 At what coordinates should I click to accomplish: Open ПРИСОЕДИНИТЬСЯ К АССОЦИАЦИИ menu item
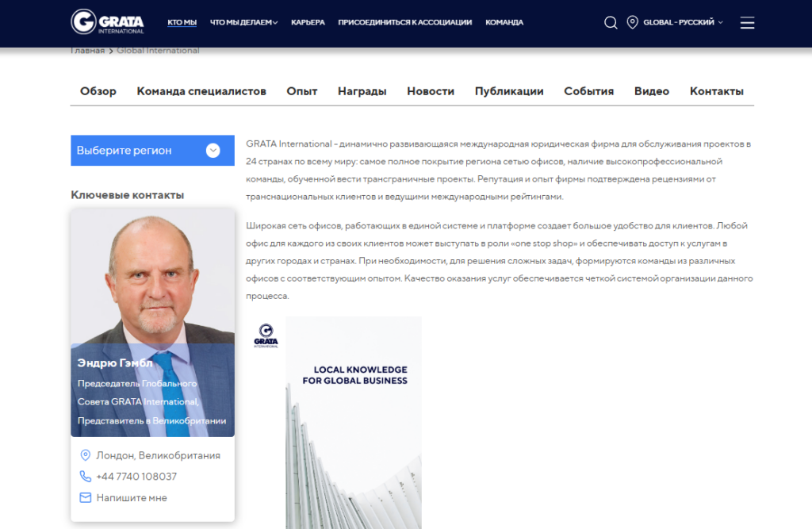coord(405,22)
